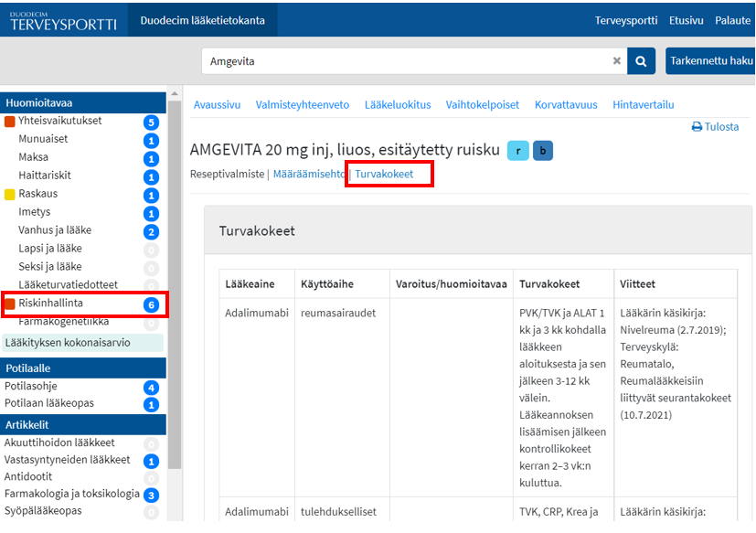Viewport: 756px width, 533px height.
Task: Click the sidebar vertical scrollbar thumb
Action: pos(175,284)
